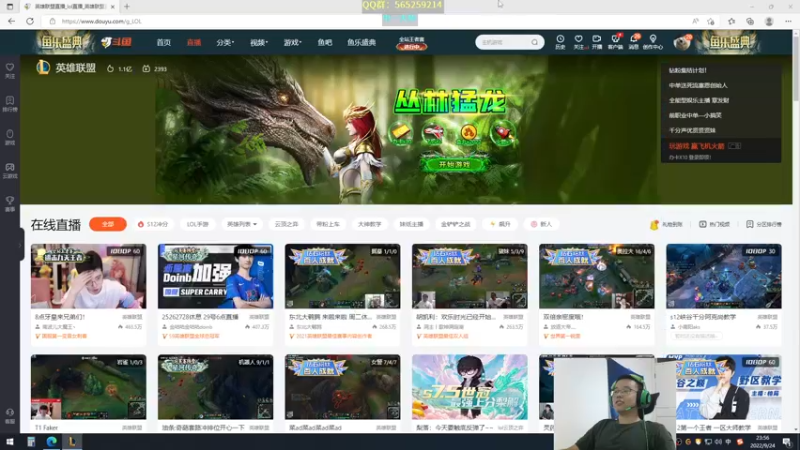Select the 妹纸主播 filter tag

pyautogui.click(x=411, y=224)
